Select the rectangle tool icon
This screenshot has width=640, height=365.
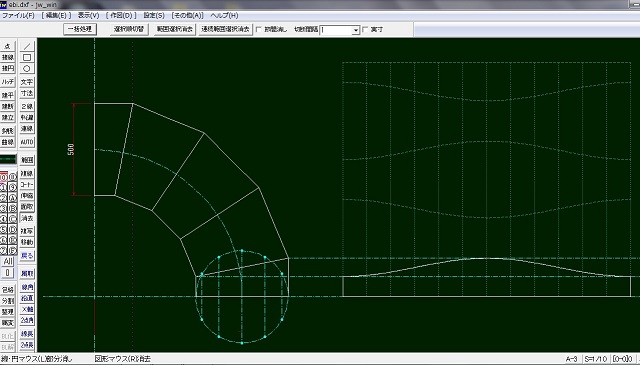click(x=27, y=58)
